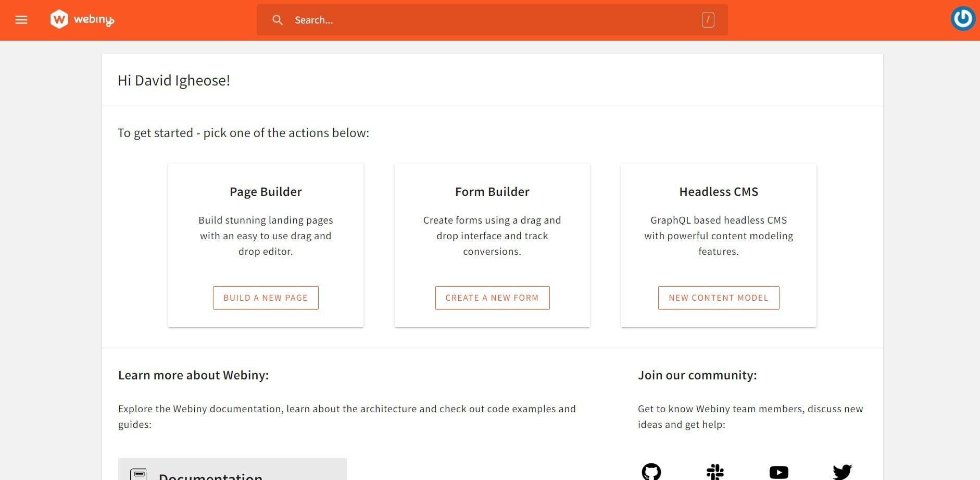The width and height of the screenshot is (980, 480).
Task: Click the magnifying glass search icon
Action: 278,20
